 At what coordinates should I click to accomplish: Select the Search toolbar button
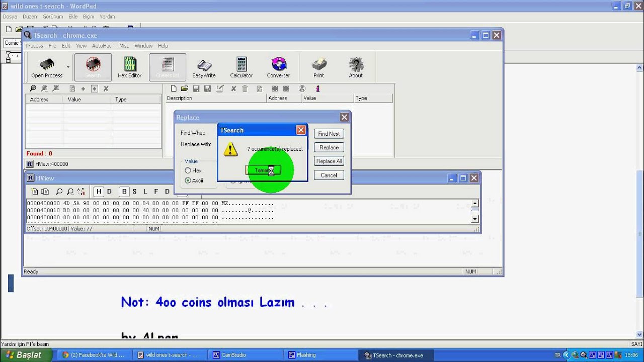[93, 67]
